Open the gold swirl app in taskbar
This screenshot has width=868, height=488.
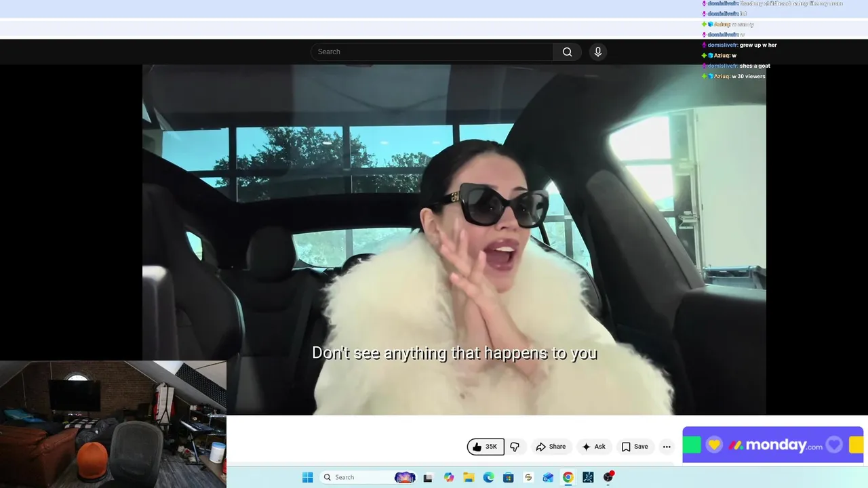click(528, 477)
